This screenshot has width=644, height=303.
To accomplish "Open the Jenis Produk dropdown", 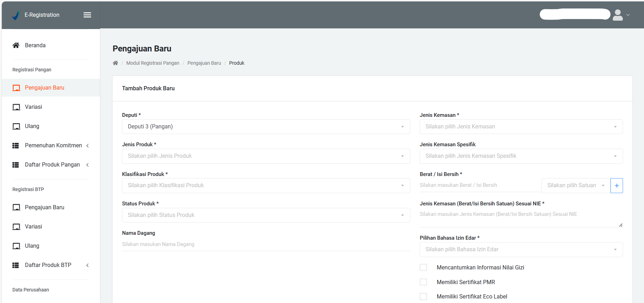I will click(266, 156).
